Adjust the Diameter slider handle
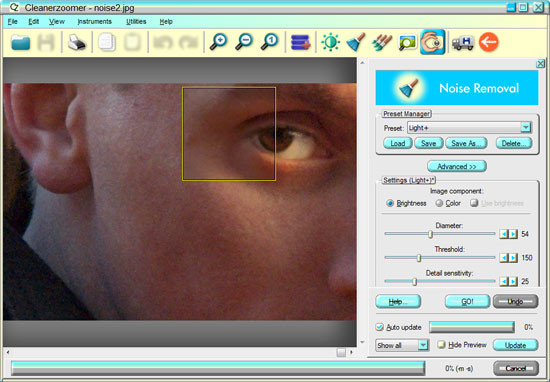Image resolution: width=550 pixels, height=382 pixels. click(x=430, y=234)
